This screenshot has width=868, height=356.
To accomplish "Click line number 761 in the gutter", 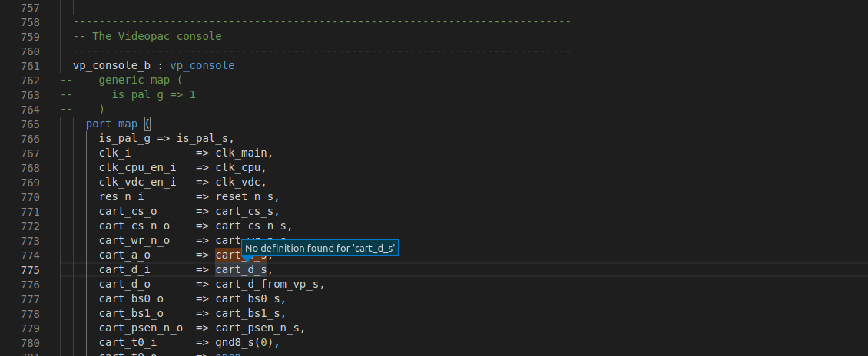I will [x=30, y=66].
